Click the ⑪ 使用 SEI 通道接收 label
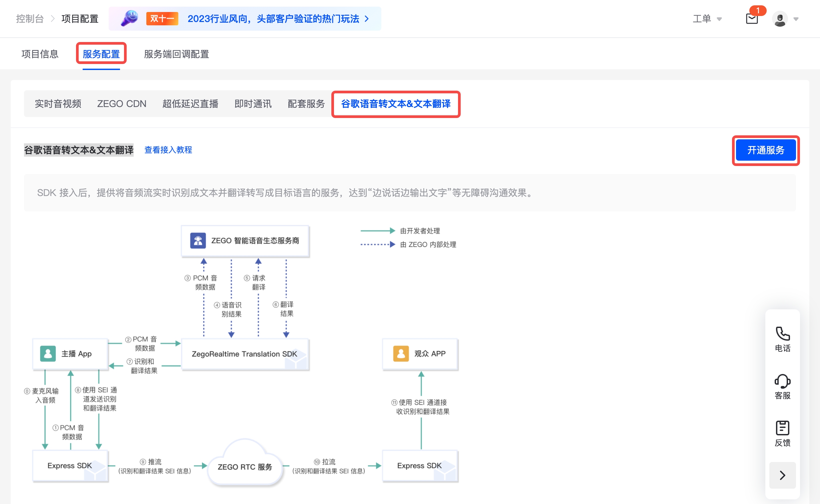Screen dimensions: 820x504 click(420, 407)
